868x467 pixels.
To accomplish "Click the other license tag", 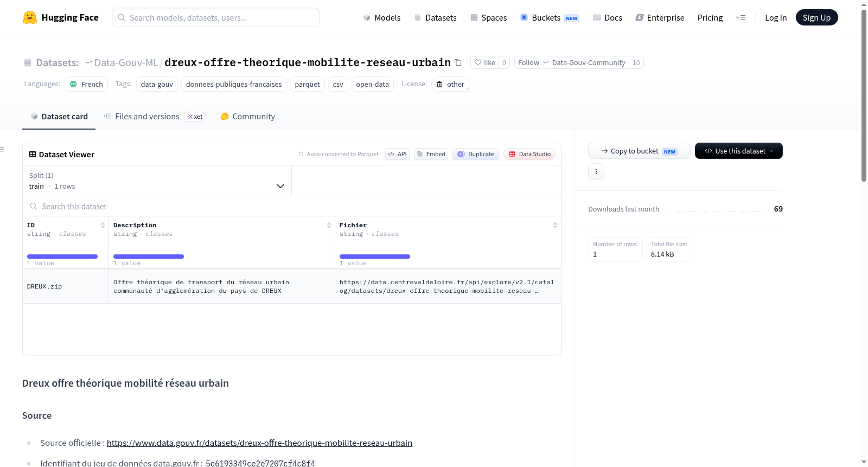I will pyautogui.click(x=450, y=84).
